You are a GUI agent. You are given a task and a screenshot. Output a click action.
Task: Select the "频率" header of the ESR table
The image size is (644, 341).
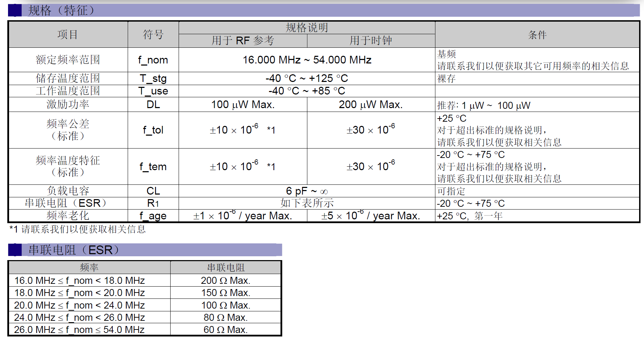[89, 267]
